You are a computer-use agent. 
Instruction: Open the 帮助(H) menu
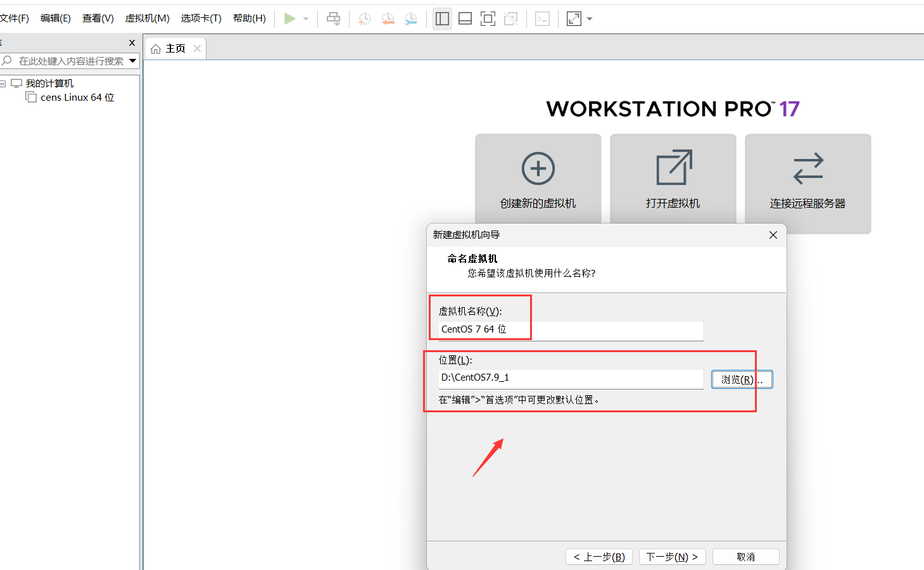coord(250,18)
